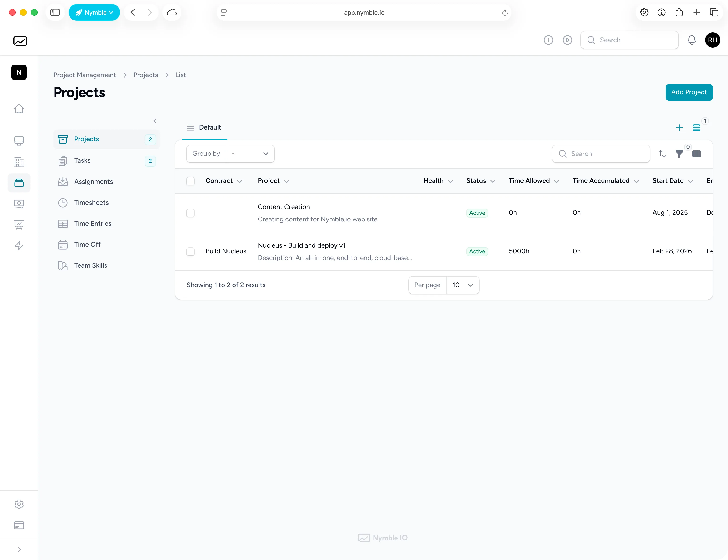728x560 pixels.
Task: Open the per page results dropdown
Action: [x=463, y=285]
